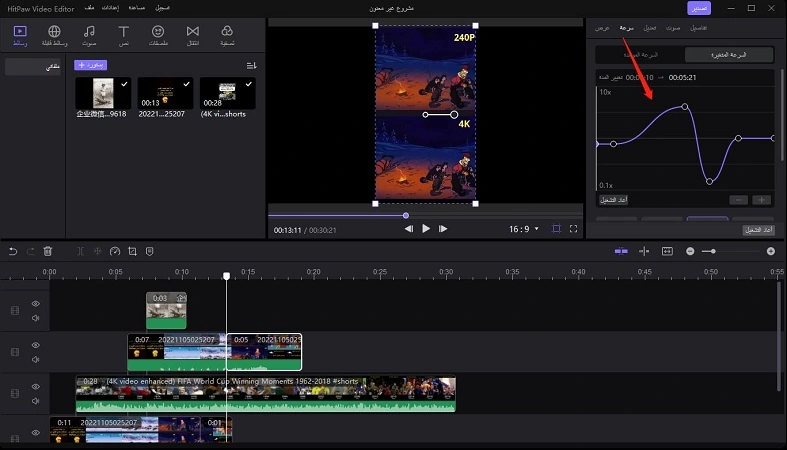Toggle the purple timeline snapping icon

(x=621, y=251)
